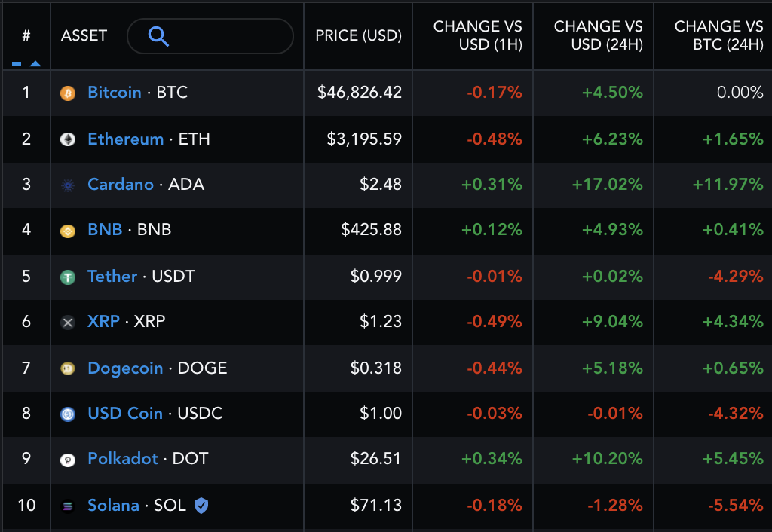Image resolution: width=772 pixels, height=532 pixels.
Task: Open the USD Coin asset link
Action: pyautogui.click(x=125, y=414)
